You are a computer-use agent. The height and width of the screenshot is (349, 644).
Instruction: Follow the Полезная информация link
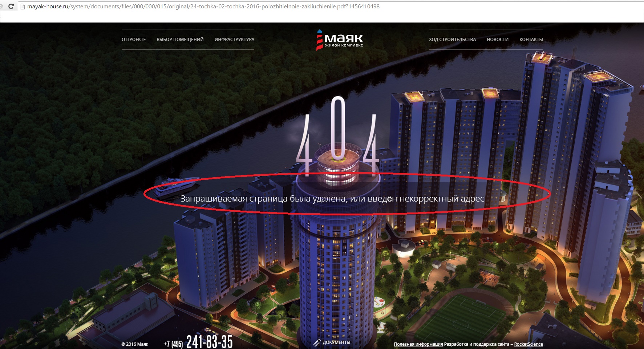(x=418, y=344)
